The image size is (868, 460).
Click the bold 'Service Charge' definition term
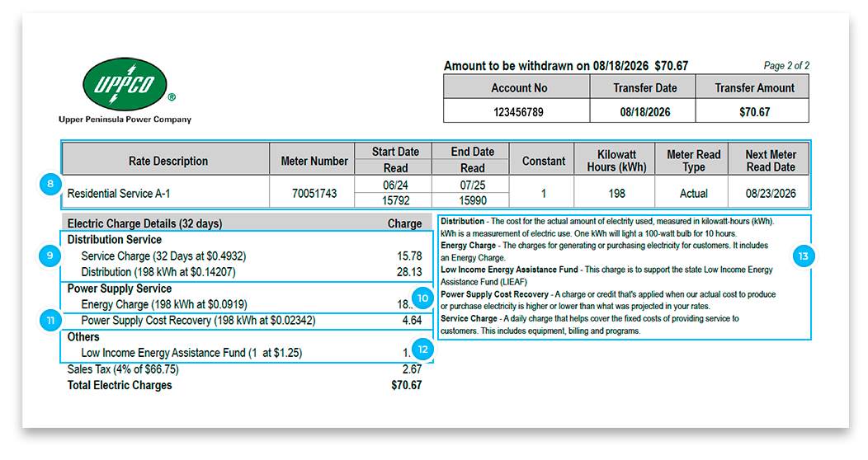tap(469, 318)
